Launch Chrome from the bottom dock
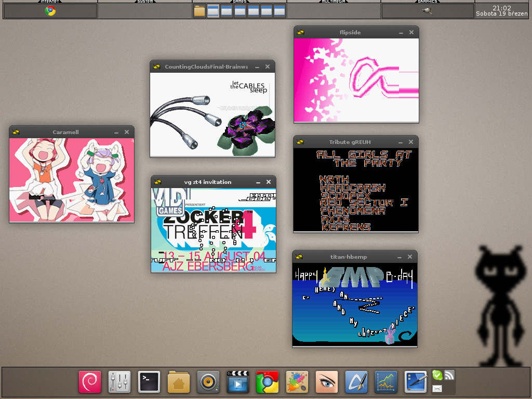The width and height of the screenshot is (532, 399). coord(268,382)
